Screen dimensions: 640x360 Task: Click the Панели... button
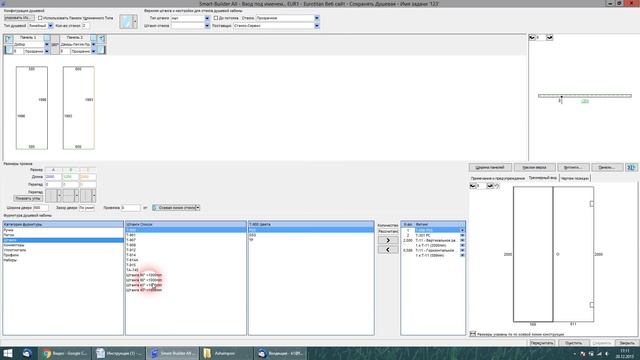click(x=607, y=167)
